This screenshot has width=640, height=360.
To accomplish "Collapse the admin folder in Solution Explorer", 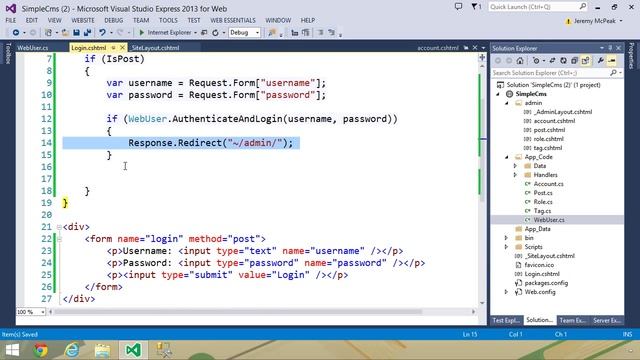I will 507,103.
